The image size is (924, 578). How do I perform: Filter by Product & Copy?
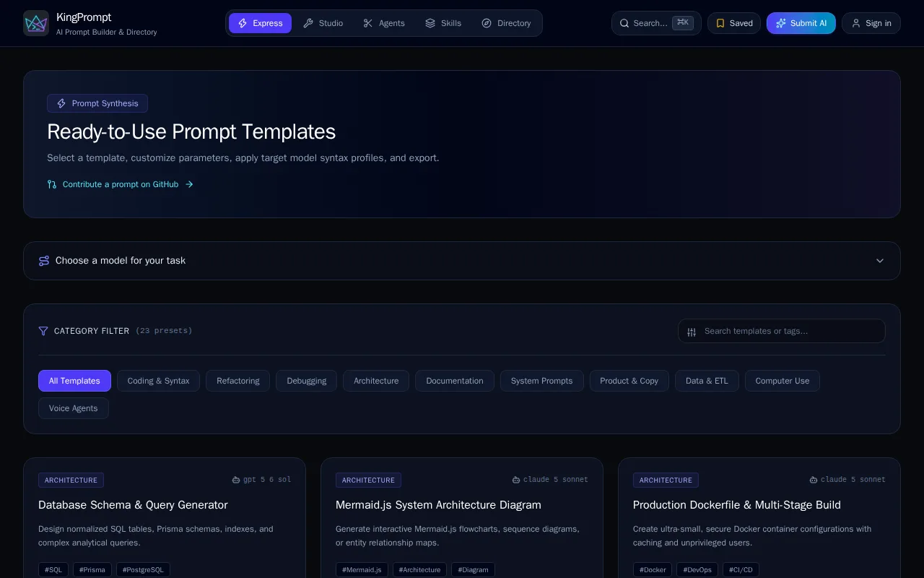pos(629,381)
